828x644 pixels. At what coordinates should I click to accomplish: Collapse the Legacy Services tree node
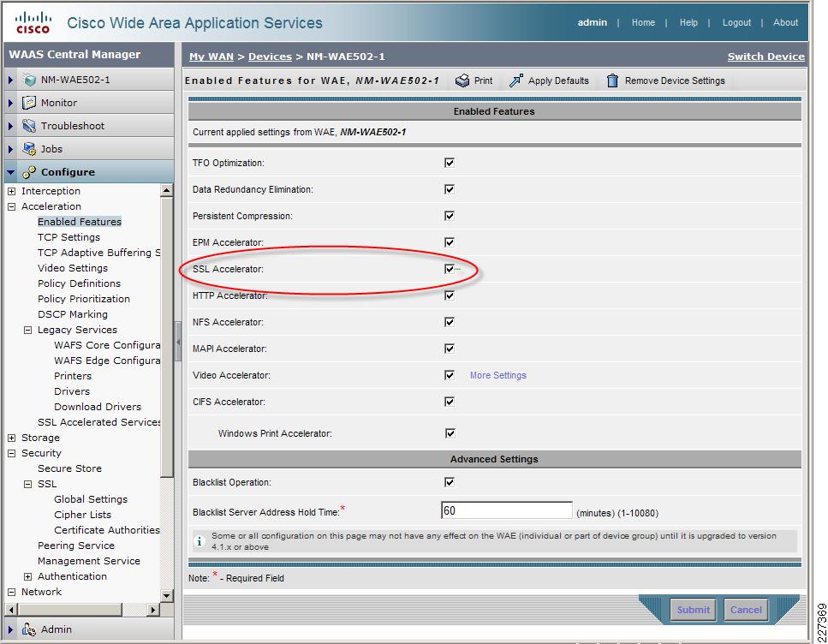[x=28, y=330]
